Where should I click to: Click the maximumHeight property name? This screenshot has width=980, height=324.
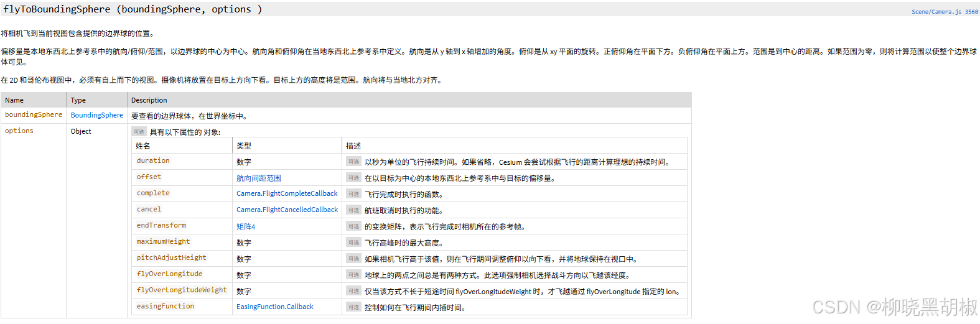tap(163, 242)
